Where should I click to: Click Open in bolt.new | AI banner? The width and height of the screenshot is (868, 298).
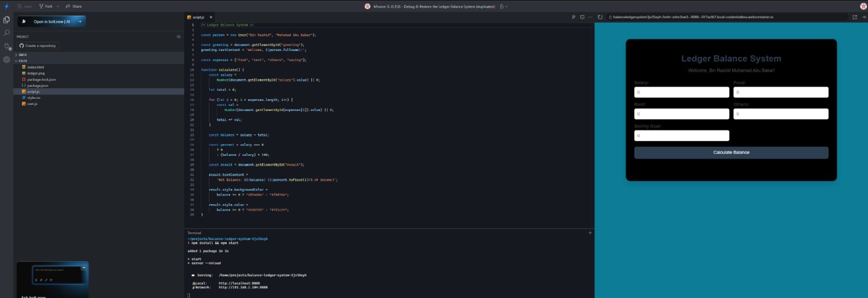point(52,22)
